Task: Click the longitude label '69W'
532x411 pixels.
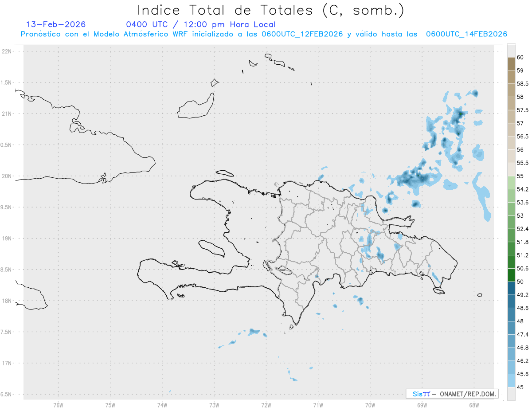Action: point(422,405)
